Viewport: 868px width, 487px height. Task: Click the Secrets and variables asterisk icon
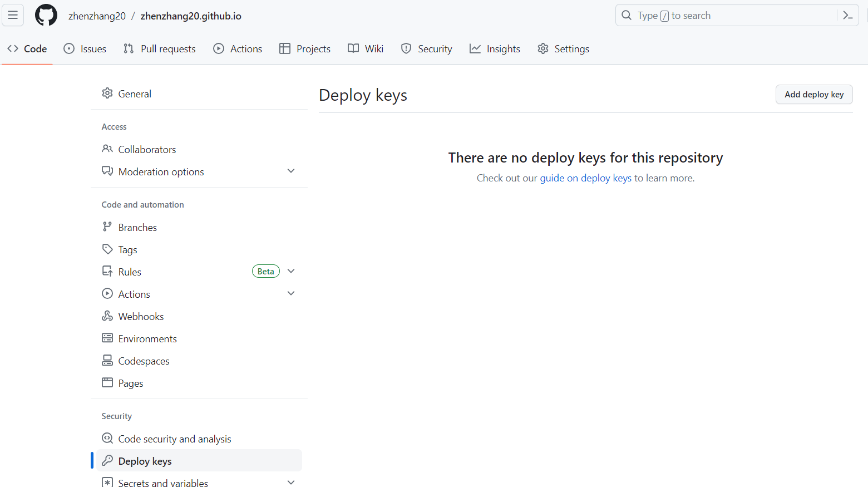(107, 482)
